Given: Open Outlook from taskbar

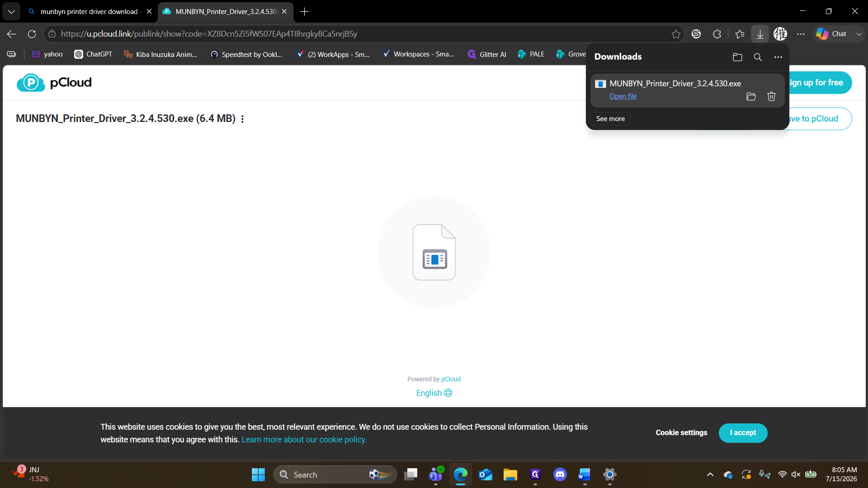Looking at the screenshot, I should coord(486,474).
